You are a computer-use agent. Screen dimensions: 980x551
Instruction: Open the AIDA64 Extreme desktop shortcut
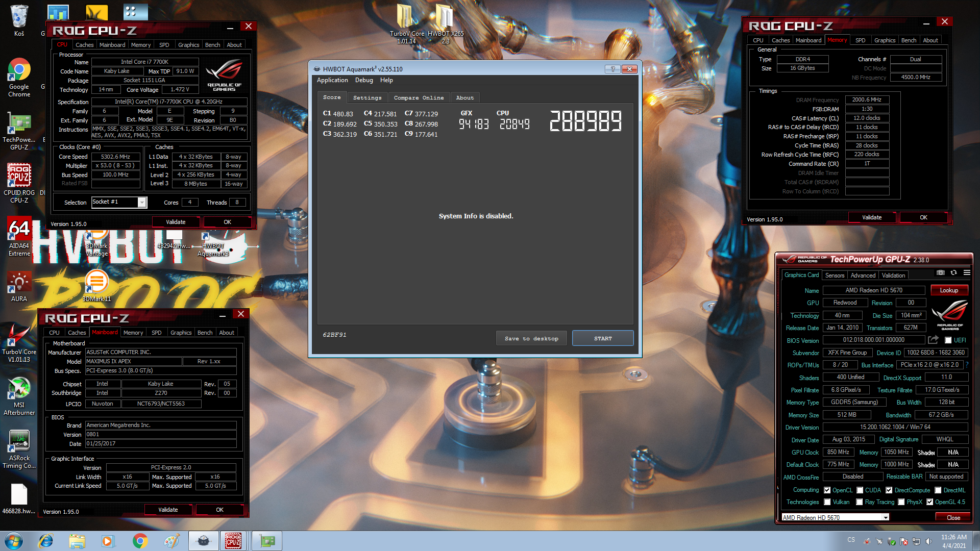pos(19,237)
